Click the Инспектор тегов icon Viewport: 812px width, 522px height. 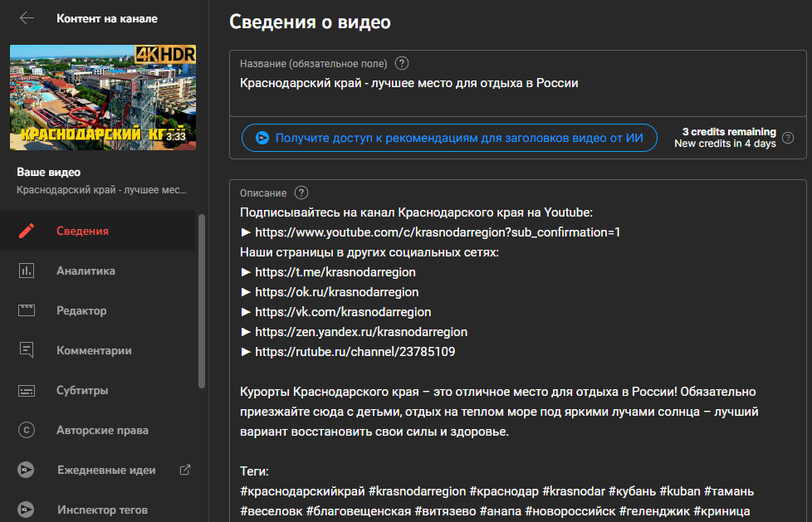coord(27,510)
